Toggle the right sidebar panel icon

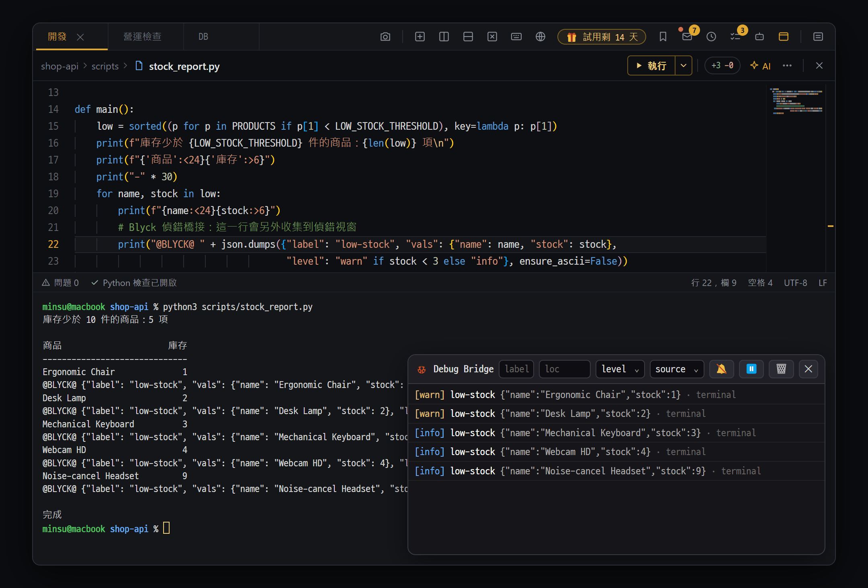[x=818, y=37]
